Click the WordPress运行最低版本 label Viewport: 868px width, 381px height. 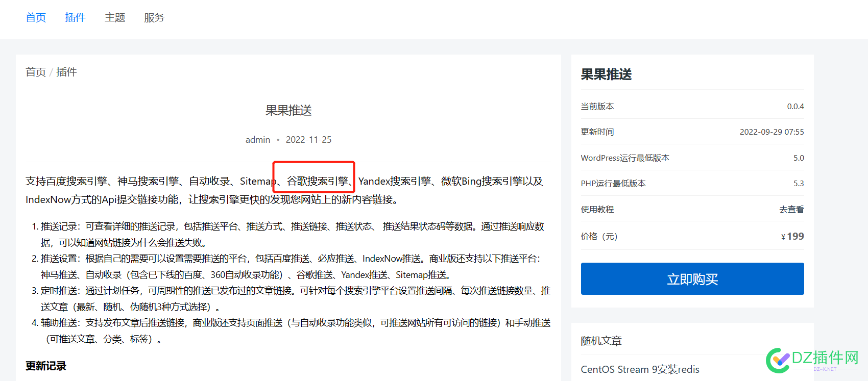(625, 158)
